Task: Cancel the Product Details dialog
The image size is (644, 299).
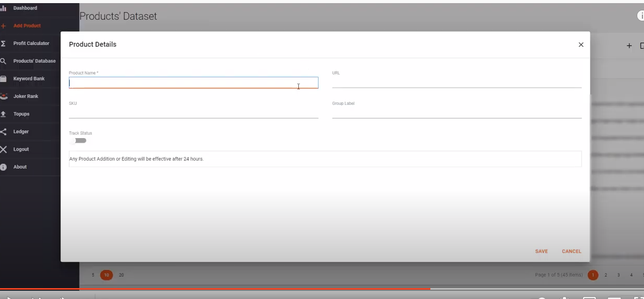Action: [x=572, y=251]
